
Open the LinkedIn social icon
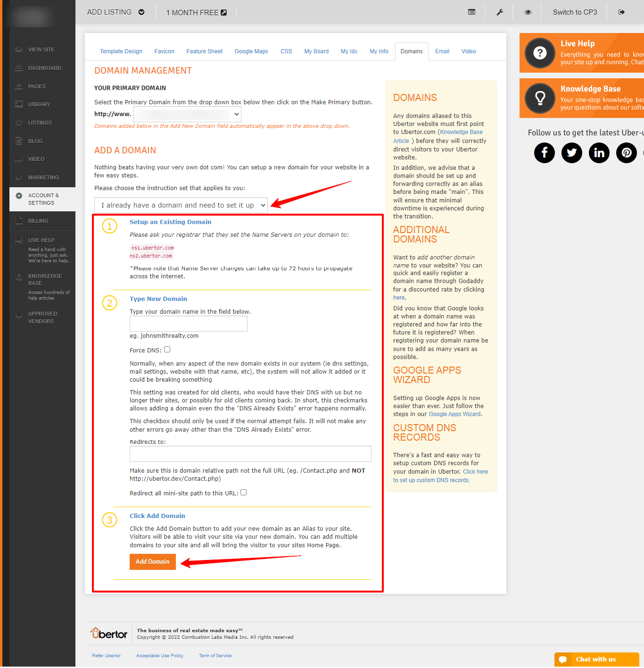pos(599,153)
